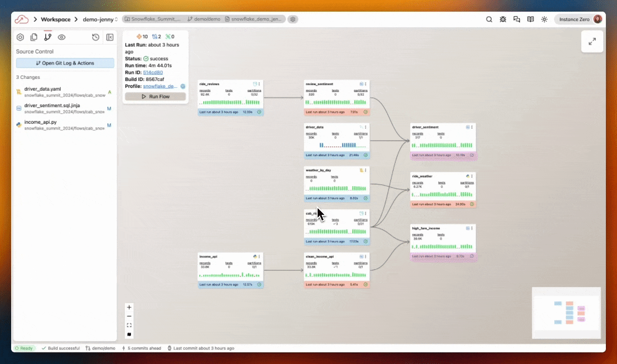Image resolution: width=617 pixels, height=364 pixels.
Task: Open the Files tab in the sidebar
Action: 34,37
